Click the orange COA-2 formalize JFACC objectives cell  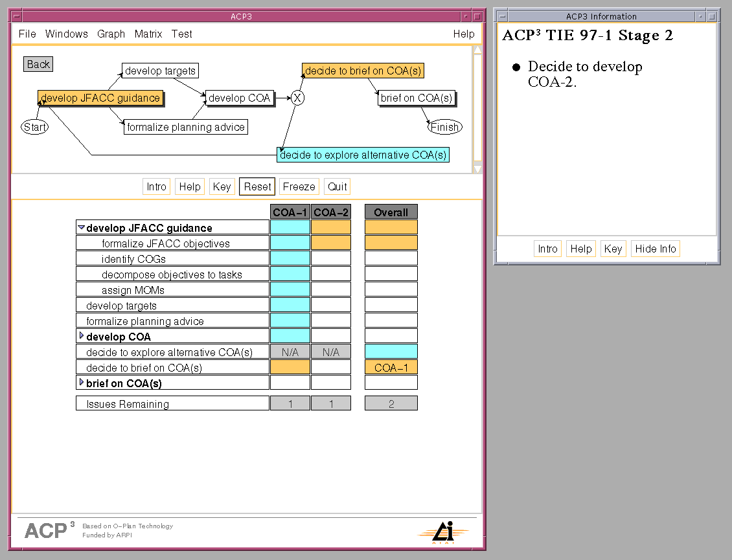tap(331, 243)
